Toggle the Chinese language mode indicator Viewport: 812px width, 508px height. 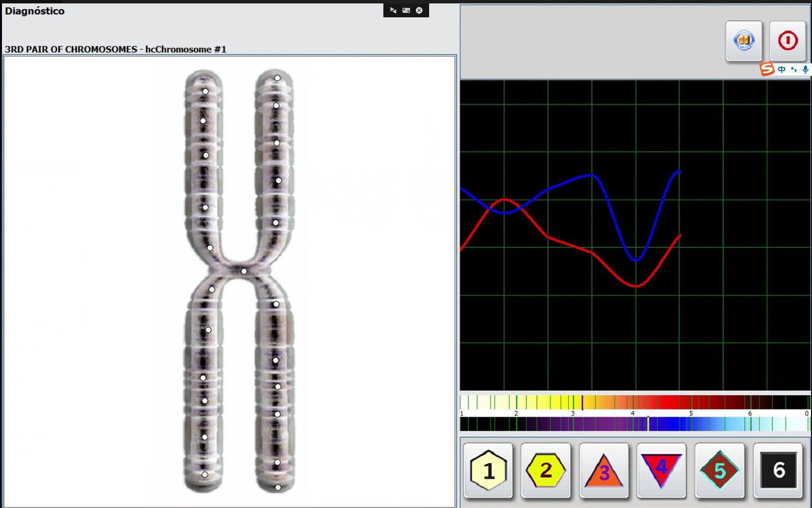(782, 70)
